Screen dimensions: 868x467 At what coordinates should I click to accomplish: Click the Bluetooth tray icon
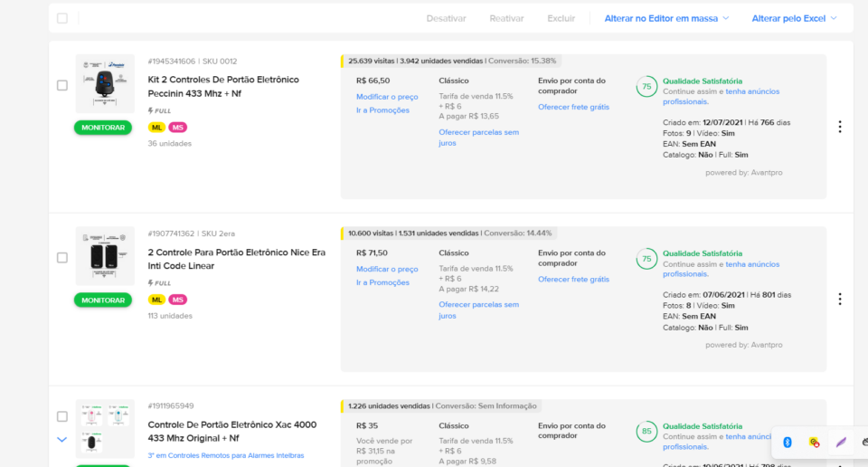tap(788, 442)
